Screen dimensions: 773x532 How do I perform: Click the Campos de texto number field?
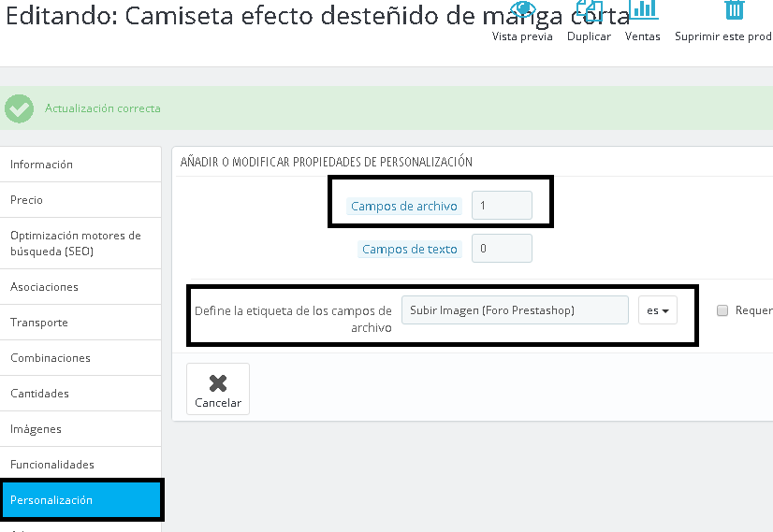point(502,249)
